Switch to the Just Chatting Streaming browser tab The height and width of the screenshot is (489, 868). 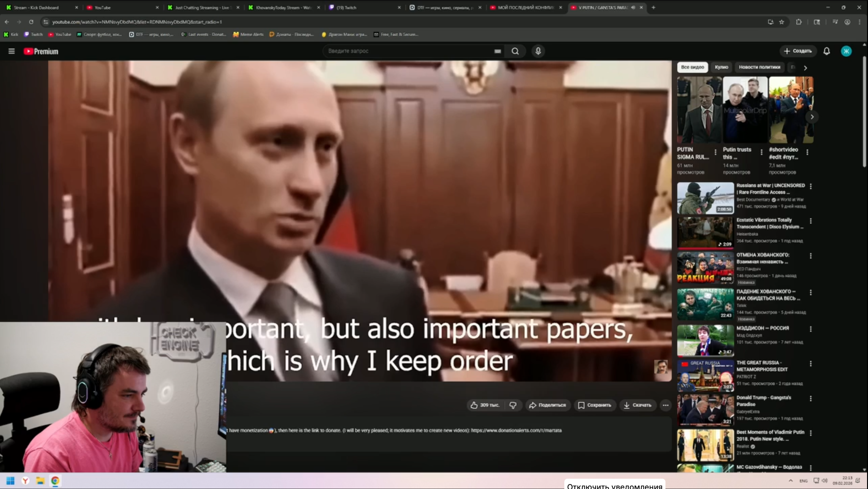(202, 8)
